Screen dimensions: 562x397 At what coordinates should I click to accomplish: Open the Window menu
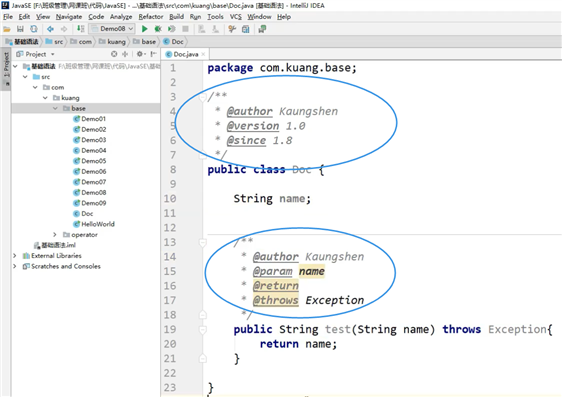point(259,17)
